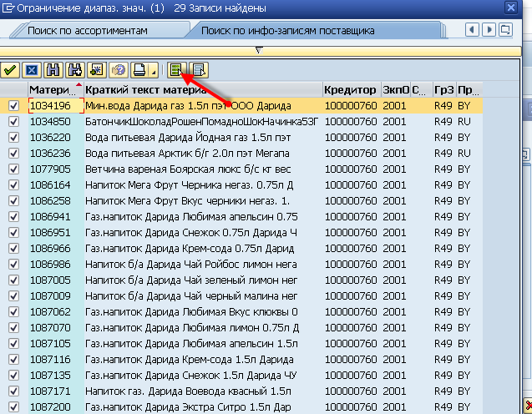Switch to Поиск по ассортиментам tab
532x414 pixels.
tap(88, 31)
